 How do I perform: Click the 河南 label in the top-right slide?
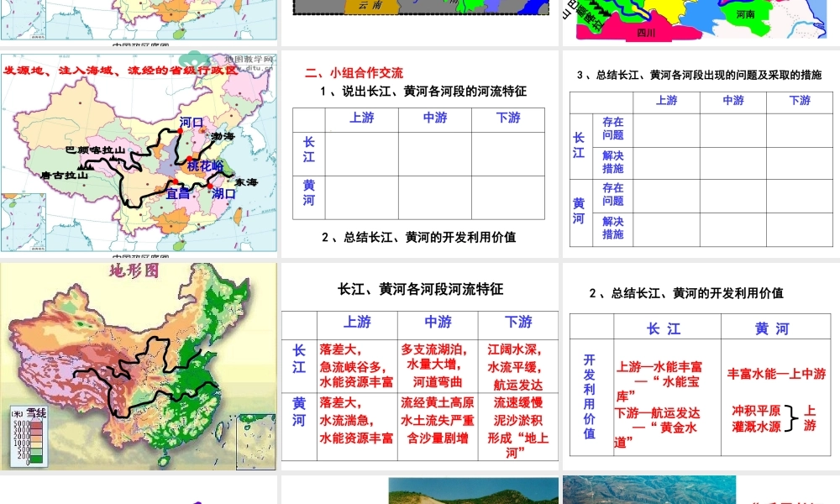[745, 14]
